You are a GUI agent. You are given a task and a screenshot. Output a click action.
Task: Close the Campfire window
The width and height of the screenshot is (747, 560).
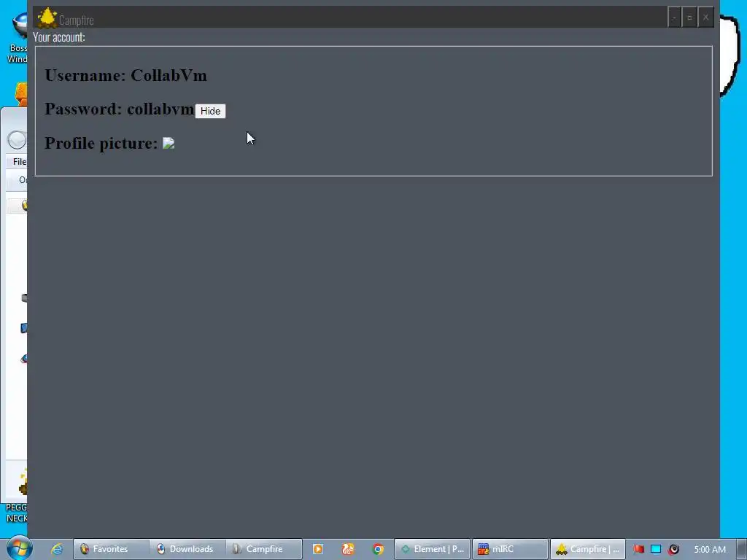pyautogui.click(x=705, y=17)
